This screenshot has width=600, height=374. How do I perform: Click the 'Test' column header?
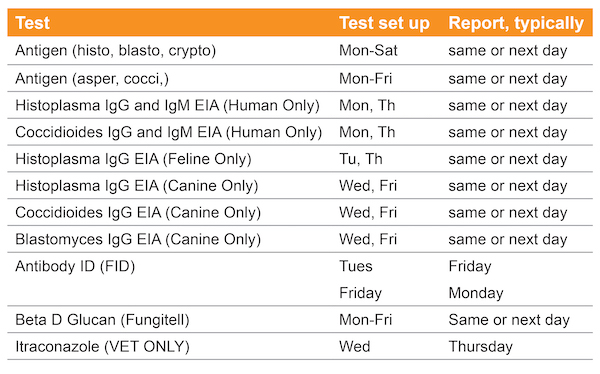pyautogui.click(x=33, y=23)
